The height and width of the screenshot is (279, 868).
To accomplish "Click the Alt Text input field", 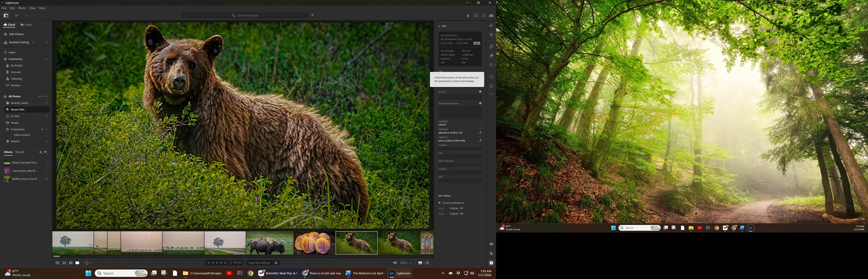I will click(460, 97).
